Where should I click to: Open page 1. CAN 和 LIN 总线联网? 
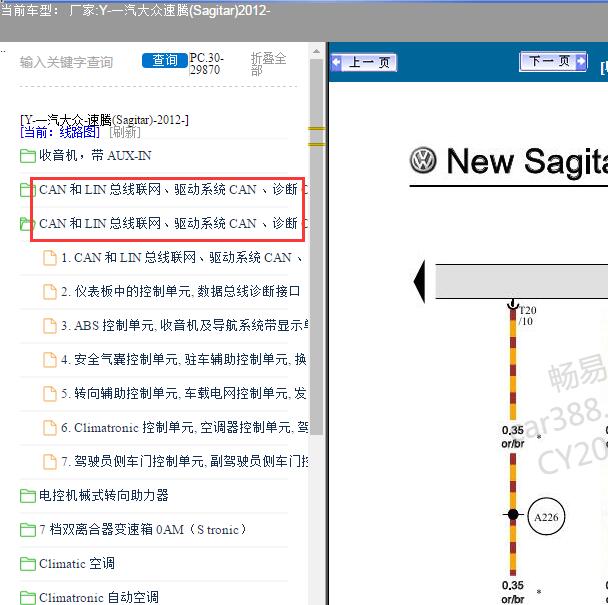(x=182, y=258)
